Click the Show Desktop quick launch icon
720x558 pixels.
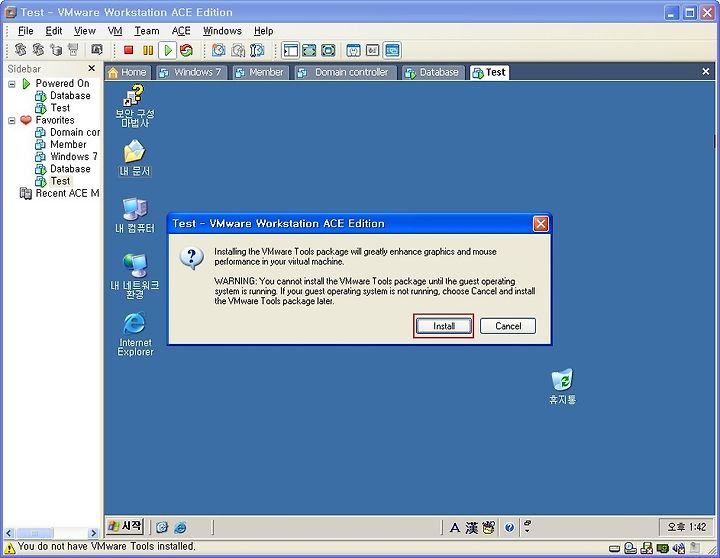click(x=162, y=527)
